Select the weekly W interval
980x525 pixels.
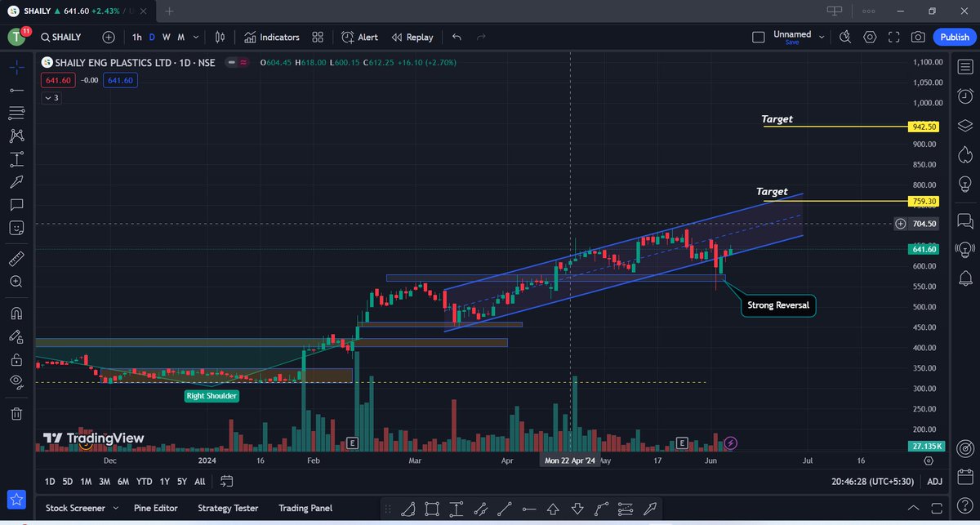point(166,37)
